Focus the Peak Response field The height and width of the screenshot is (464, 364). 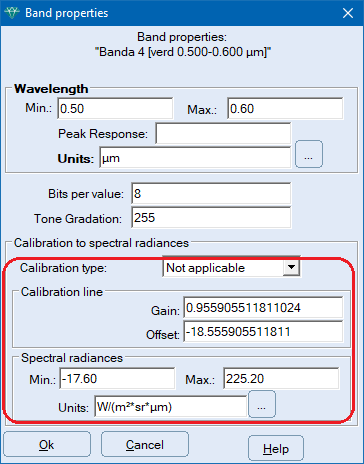tap(223, 133)
